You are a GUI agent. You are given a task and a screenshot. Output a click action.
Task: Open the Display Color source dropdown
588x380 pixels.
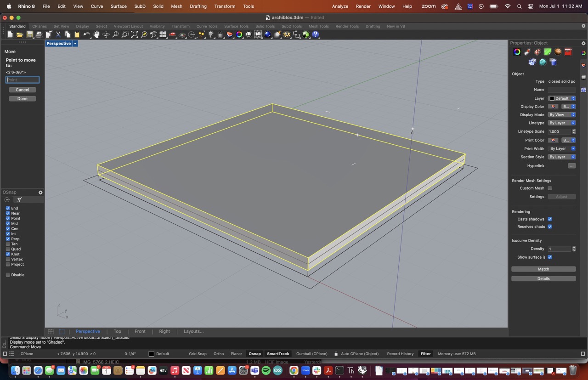[x=569, y=107]
